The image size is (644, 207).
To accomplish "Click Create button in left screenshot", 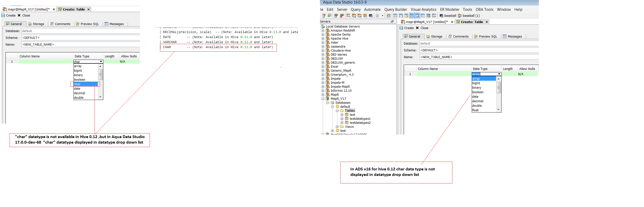I will point(9,15).
